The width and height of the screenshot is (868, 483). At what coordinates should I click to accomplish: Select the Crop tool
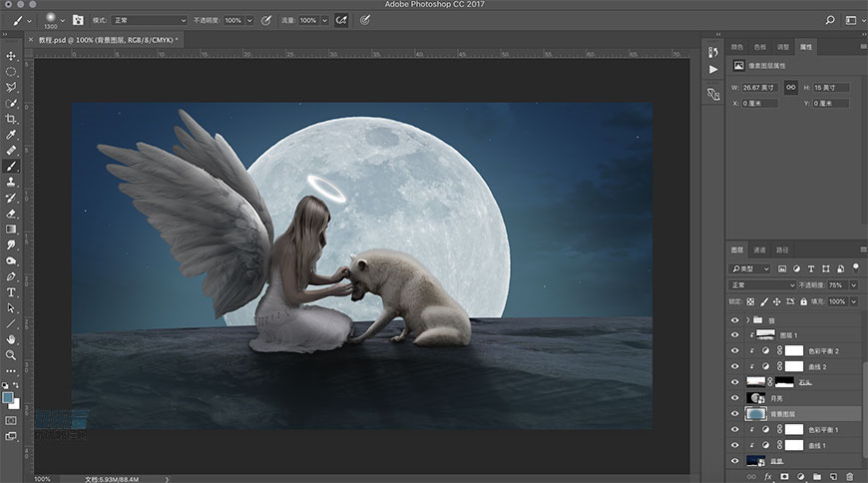point(11,119)
